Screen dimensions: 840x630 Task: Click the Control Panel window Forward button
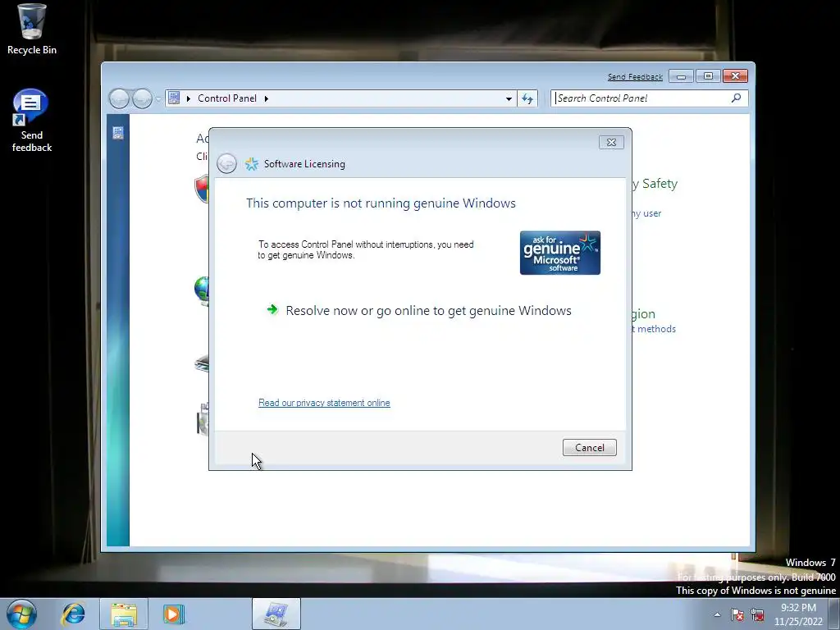pyautogui.click(x=142, y=98)
